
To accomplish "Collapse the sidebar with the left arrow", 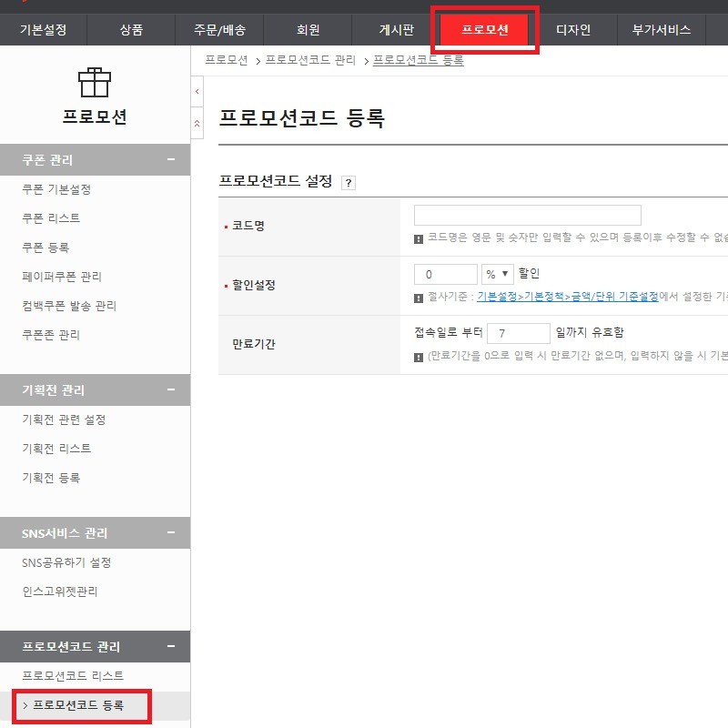I will (197, 92).
